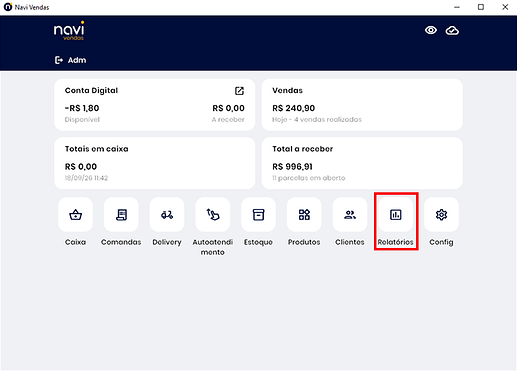Click the logout icon beside Adm

[59, 60]
